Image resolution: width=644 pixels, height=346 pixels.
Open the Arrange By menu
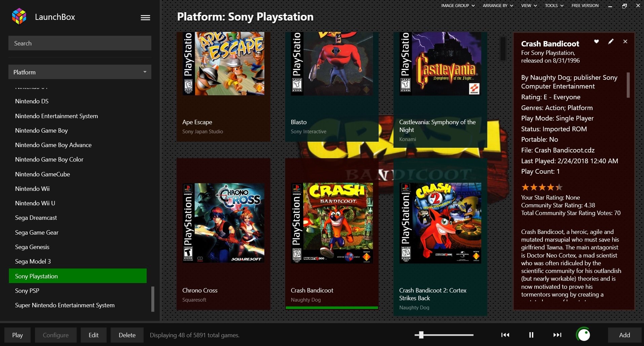tap(498, 6)
